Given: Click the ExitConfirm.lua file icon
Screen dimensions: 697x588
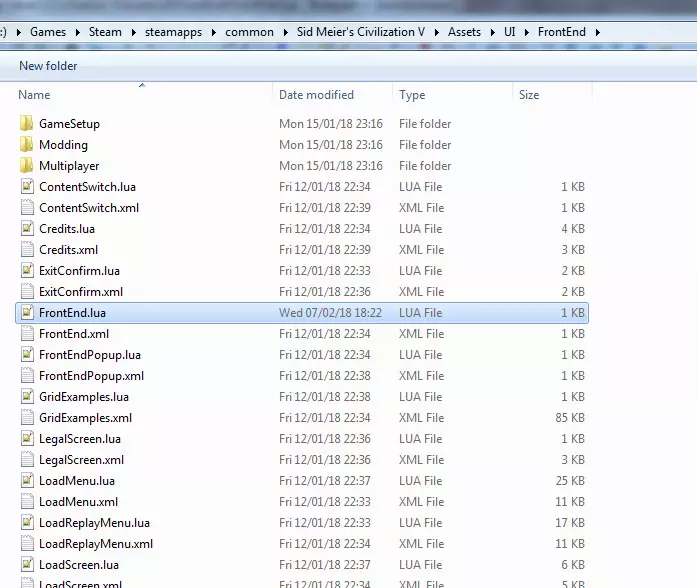Looking at the screenshot, I should (x=27, y=270).
